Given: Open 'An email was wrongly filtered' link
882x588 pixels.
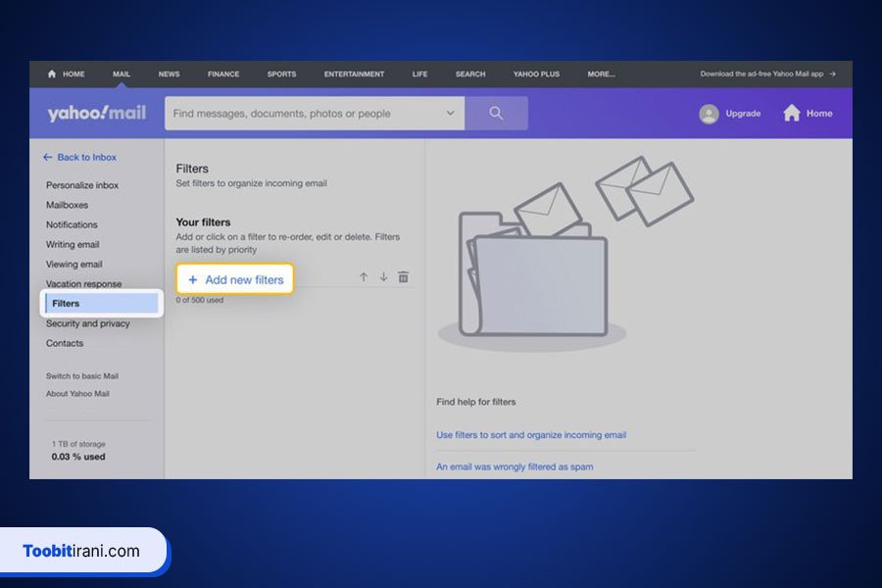Looking at the screenshot, I should coord(514,466).
